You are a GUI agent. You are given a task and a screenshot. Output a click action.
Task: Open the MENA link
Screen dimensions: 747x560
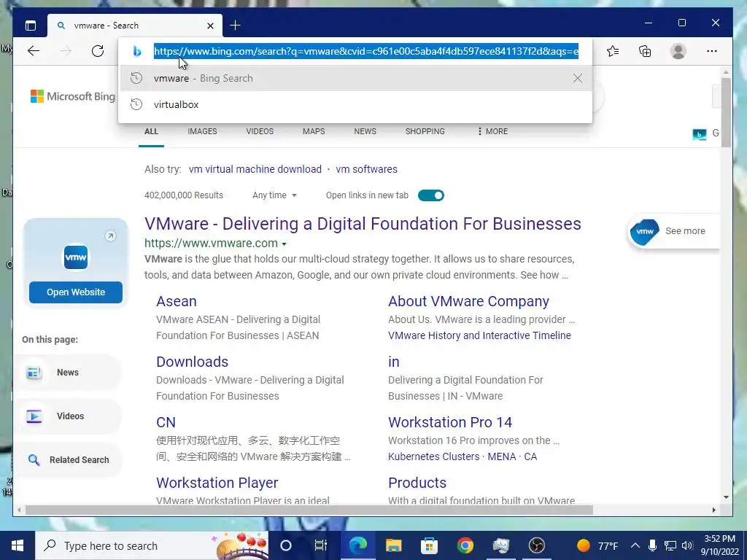click(x=502, y=456)
